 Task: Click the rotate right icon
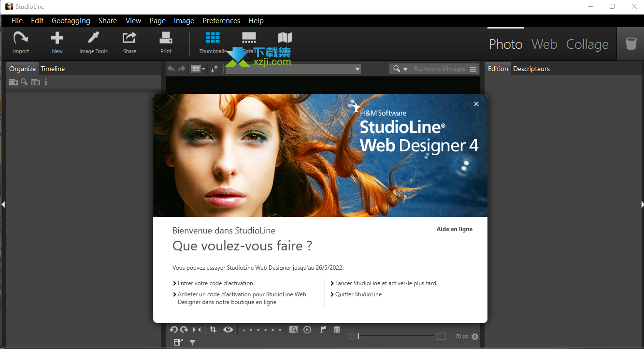[184, 330]
